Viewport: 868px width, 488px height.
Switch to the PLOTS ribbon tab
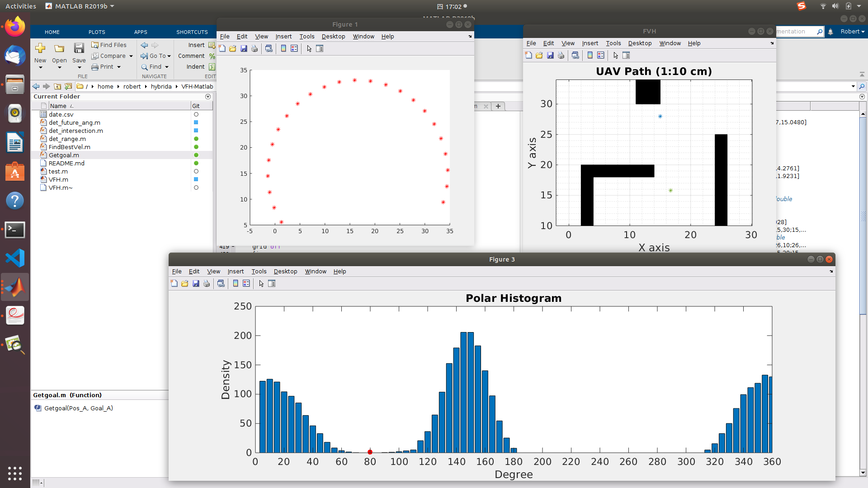97,32
